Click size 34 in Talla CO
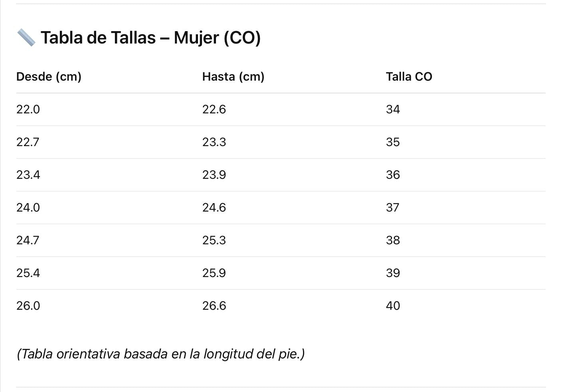Viewport: 562px width, 392px height. click(x=393, y=109)
